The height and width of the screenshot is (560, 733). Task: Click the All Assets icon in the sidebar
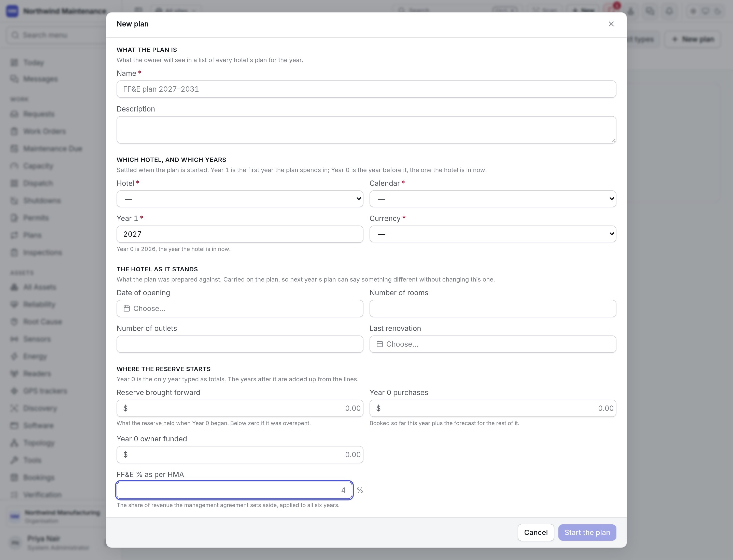tap(14, 287)
